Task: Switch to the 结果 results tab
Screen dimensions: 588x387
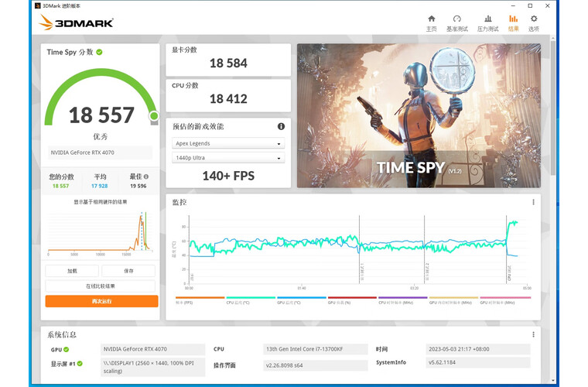Action: [x=513, y=22]
